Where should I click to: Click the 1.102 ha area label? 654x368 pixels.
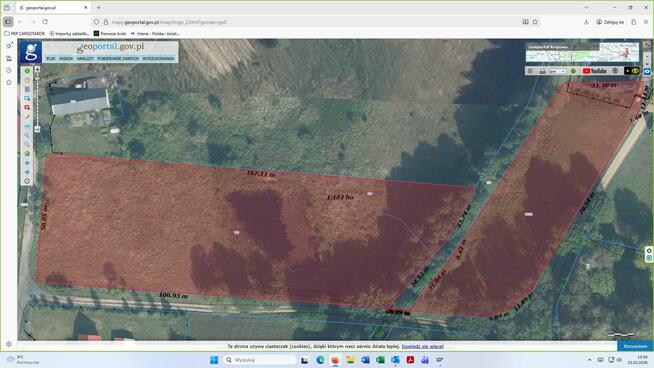tap(340, 197)
